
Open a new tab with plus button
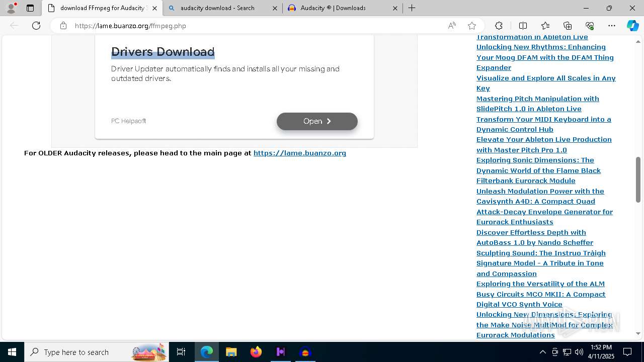pos(412,8)
